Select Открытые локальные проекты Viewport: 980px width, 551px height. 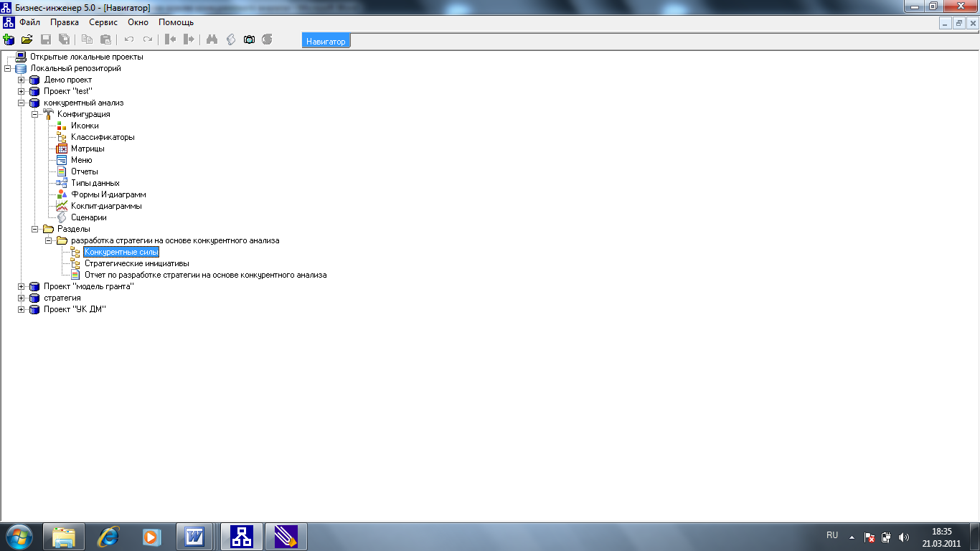click(86, 57)
